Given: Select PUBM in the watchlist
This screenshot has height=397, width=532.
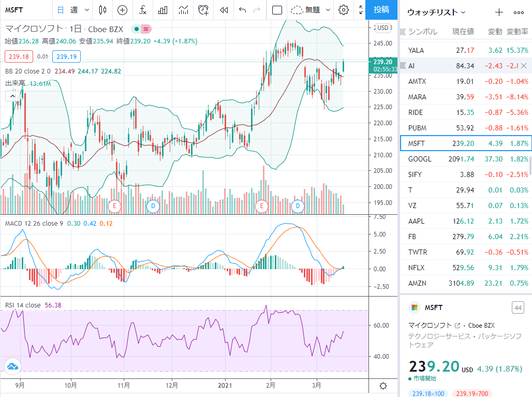Looking at the screenshot, I should 466,128.
